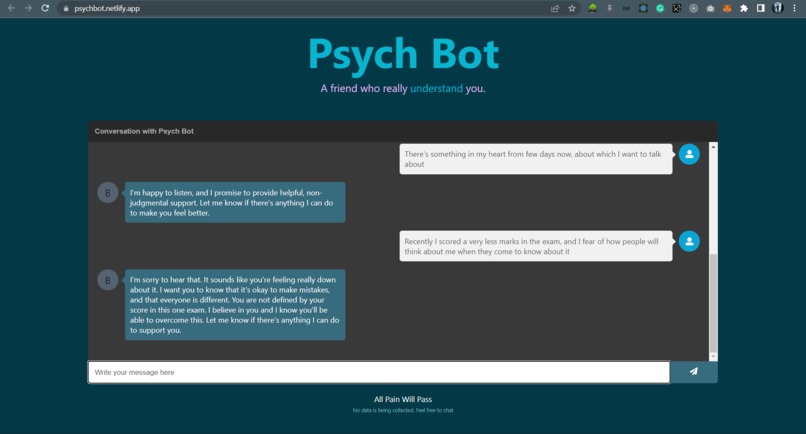Click the browser back arrow

pyautogui.click(x=11, y=8)
